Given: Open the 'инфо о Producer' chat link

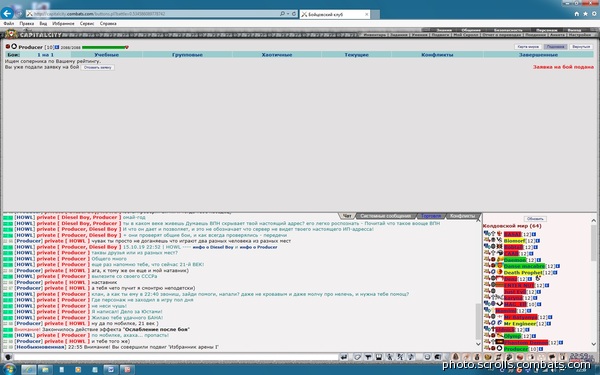Looking at the screenshot, I should (258, 248).
